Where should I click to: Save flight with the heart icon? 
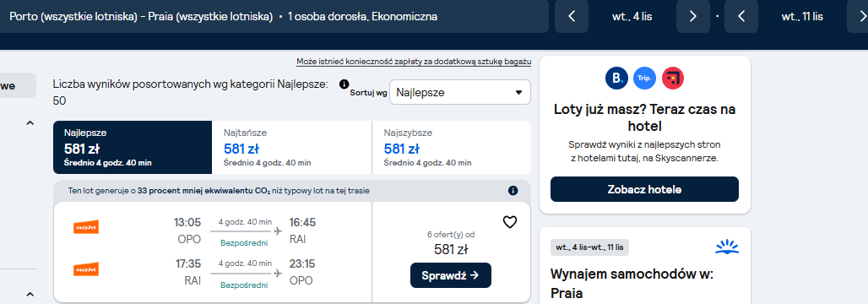[510, 222]
